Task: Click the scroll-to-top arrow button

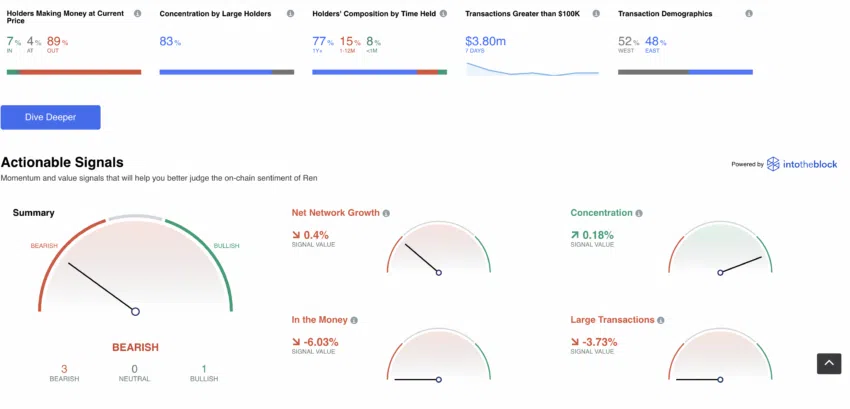Action: 829,364
